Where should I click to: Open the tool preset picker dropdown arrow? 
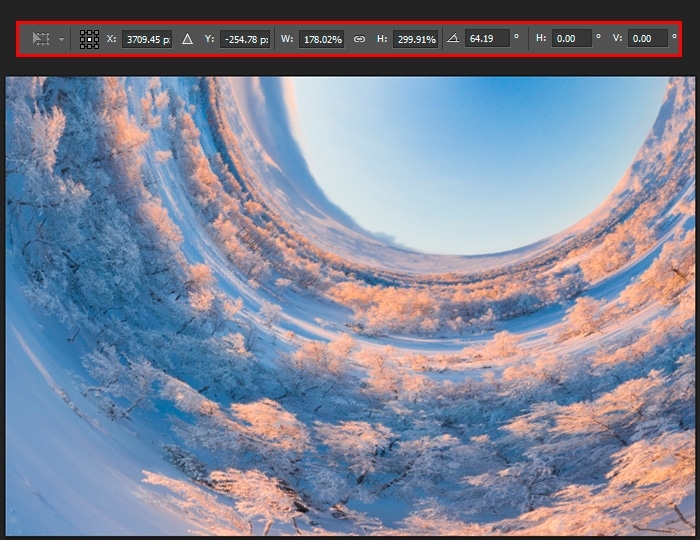[61, 40]
